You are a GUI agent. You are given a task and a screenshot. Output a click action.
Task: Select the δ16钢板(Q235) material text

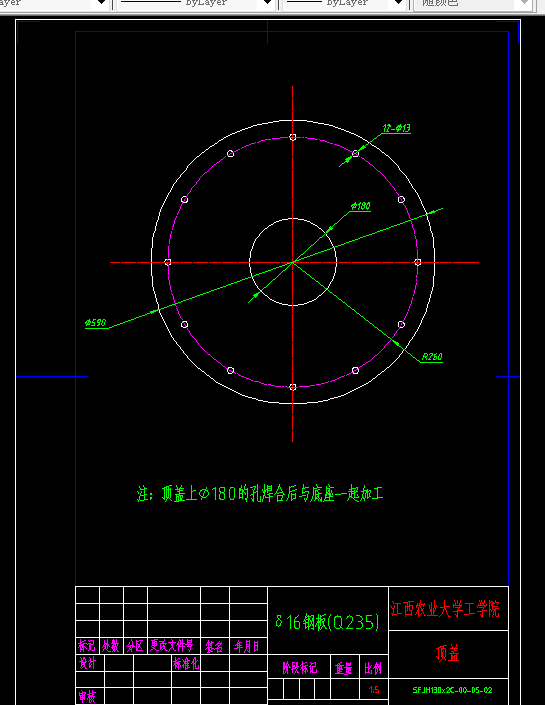[x=327, y=622]
